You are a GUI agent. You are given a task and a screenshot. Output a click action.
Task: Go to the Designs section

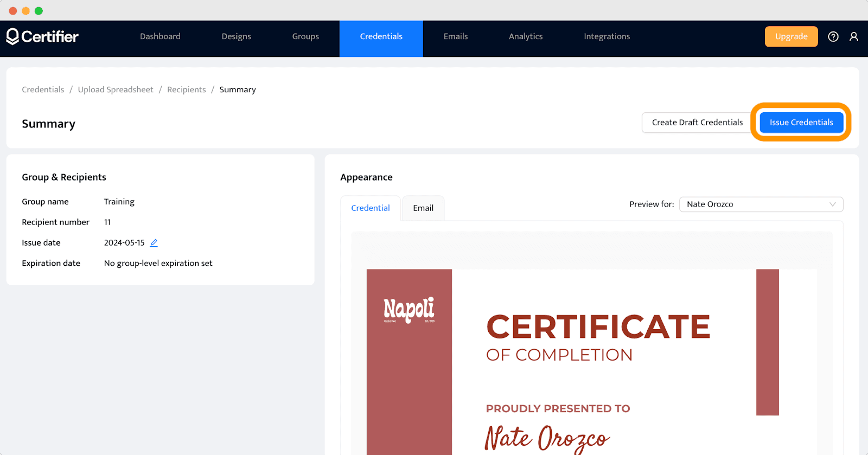[237, 36]
